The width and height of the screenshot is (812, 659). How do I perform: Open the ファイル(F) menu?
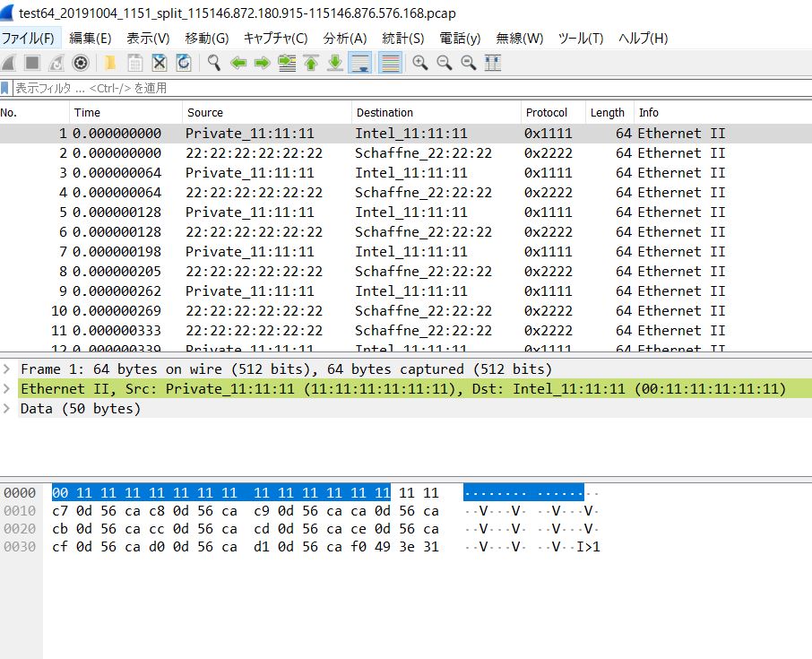28,39
